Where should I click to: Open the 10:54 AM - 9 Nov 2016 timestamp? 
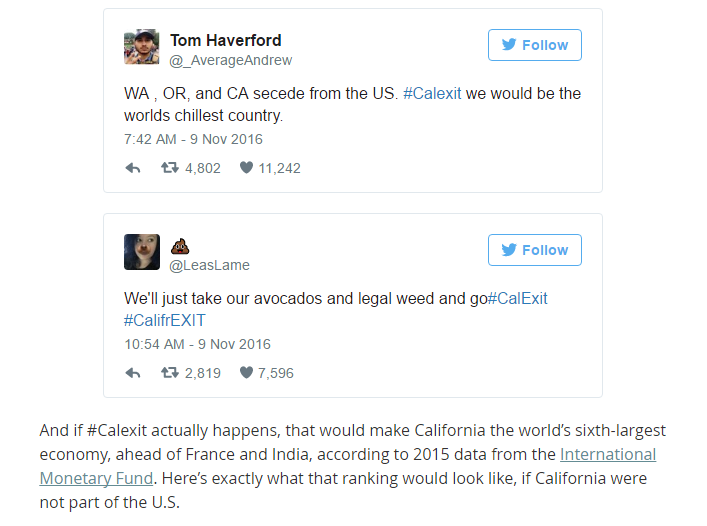[197, 344]
